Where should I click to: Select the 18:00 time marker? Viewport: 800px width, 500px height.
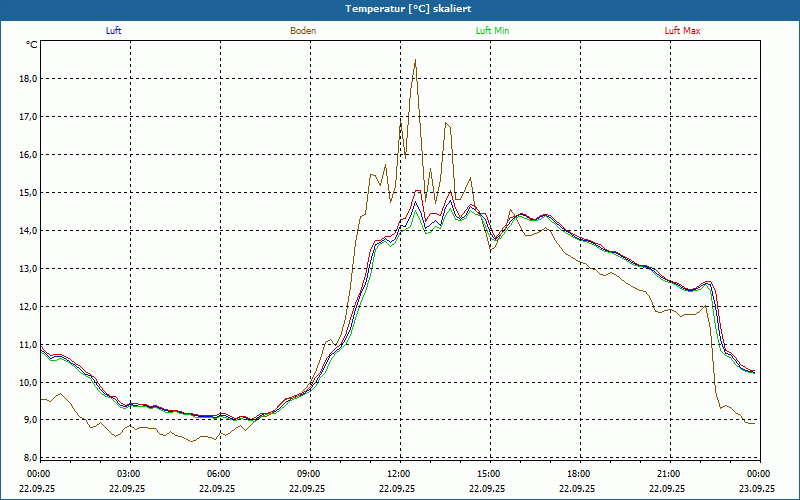click(x=578, y=474)
